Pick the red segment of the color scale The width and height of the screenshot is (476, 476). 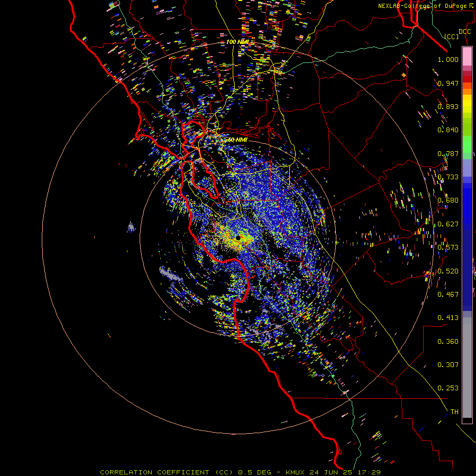467,79
